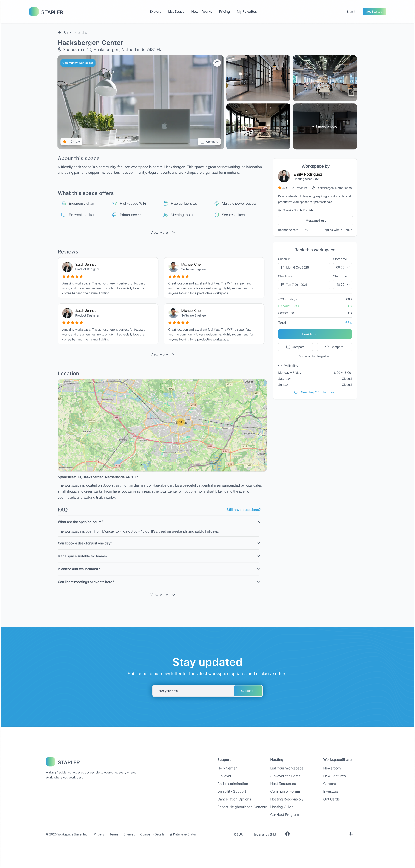
Task: Open How It Works nav item
Action: click(x=202, y=12)
